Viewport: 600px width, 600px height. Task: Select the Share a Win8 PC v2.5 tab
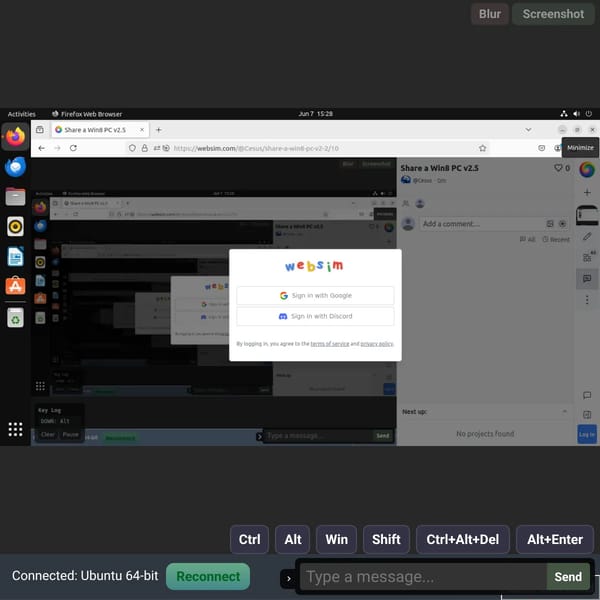(100, 130)
